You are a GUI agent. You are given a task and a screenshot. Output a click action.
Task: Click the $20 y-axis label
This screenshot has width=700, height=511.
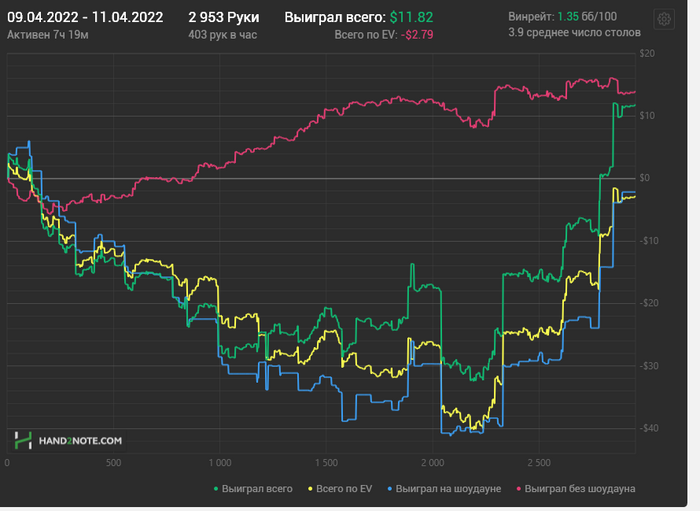pyautogui.click(x=647, y=54)
